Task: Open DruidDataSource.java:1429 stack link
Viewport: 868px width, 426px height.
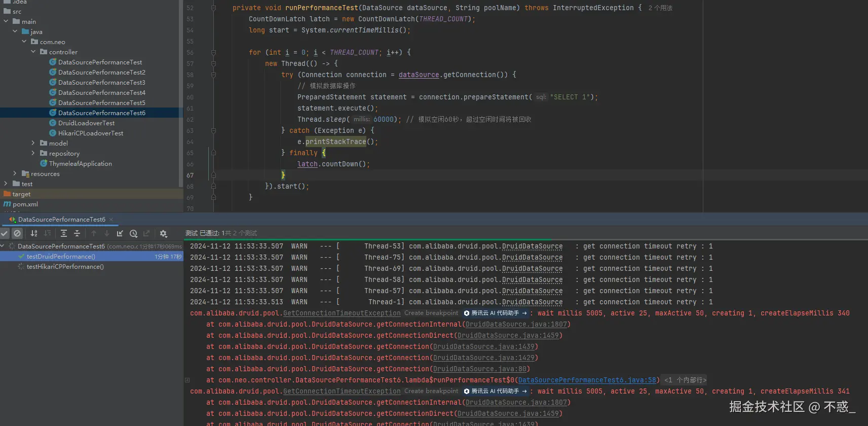Action: pyautogui.click(x=483, y=358)
